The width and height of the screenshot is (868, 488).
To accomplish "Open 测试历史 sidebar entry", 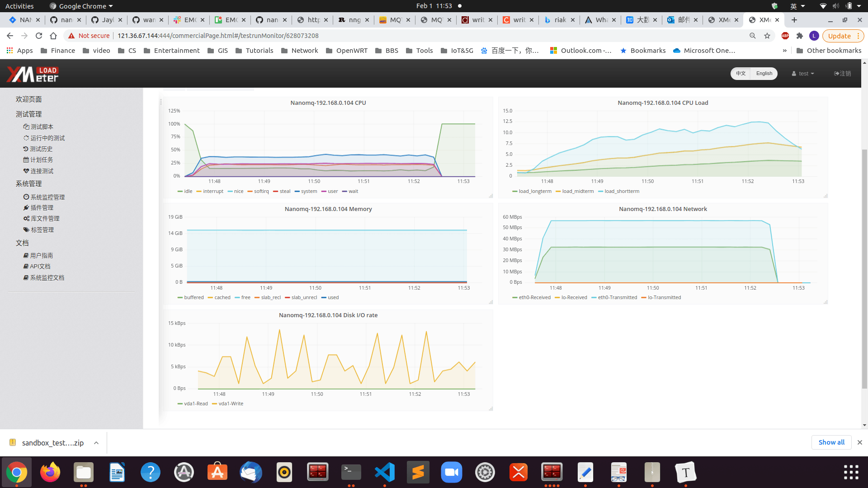I will (x=41, y=149).
